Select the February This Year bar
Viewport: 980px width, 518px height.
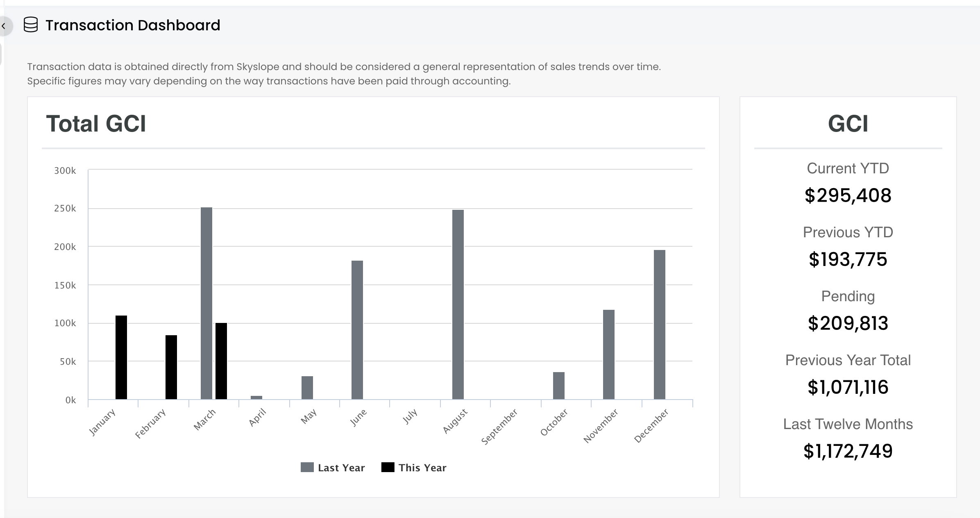point(171,367)
